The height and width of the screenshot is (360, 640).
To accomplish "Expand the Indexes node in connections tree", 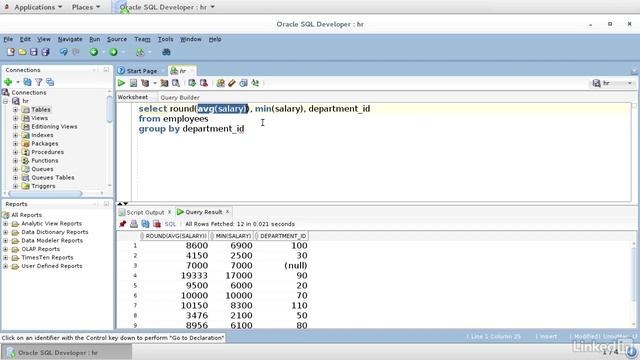I will (15, 135).
